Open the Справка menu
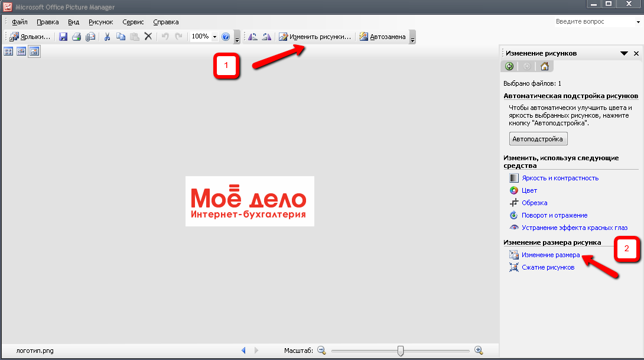644x360 pixels. 166,22
